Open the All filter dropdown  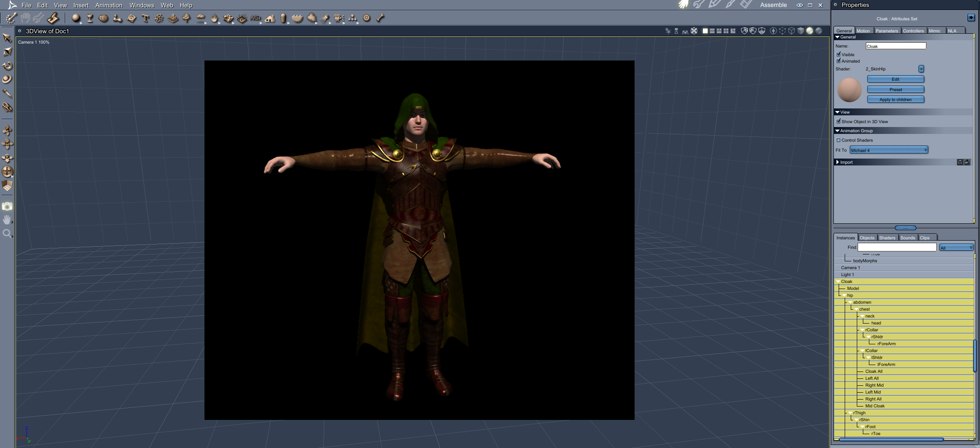tap(956, 248)
